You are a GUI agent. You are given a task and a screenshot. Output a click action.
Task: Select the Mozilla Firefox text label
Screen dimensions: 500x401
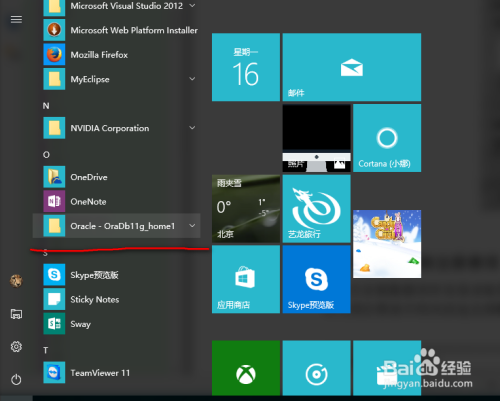pos(99,55)
